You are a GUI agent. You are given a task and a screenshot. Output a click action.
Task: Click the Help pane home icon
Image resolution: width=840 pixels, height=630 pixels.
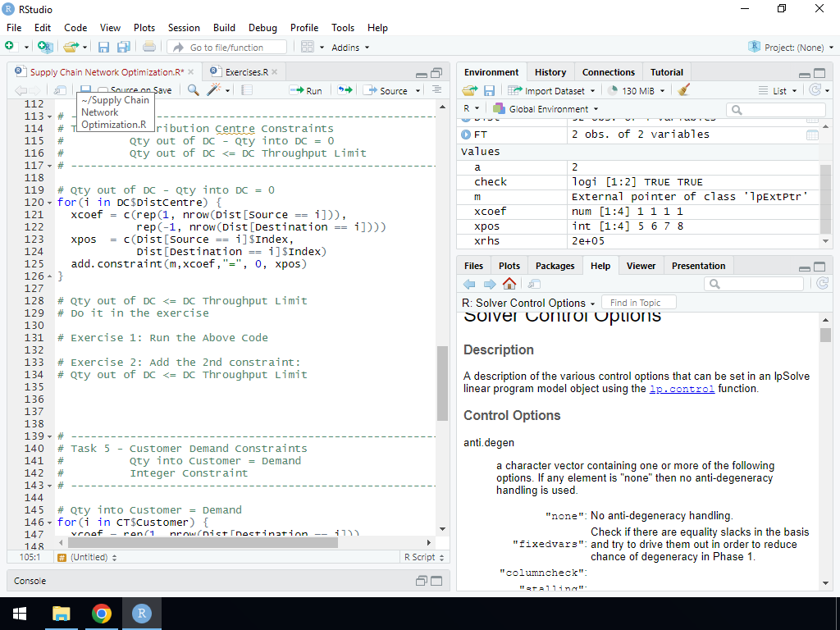(509, 284)
